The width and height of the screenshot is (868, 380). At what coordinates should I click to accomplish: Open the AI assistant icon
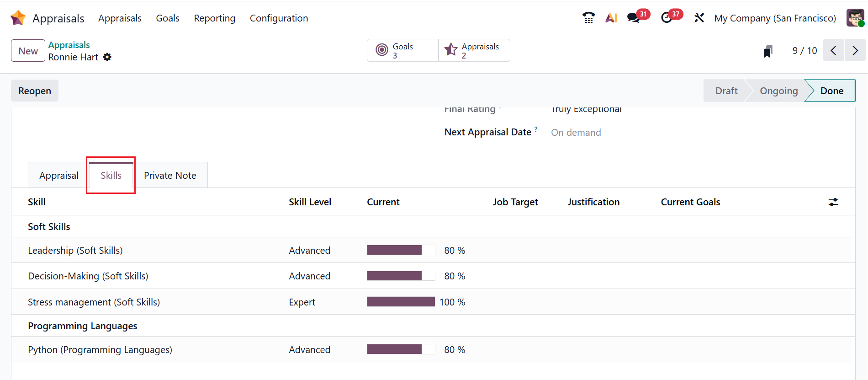pos(611,18)
